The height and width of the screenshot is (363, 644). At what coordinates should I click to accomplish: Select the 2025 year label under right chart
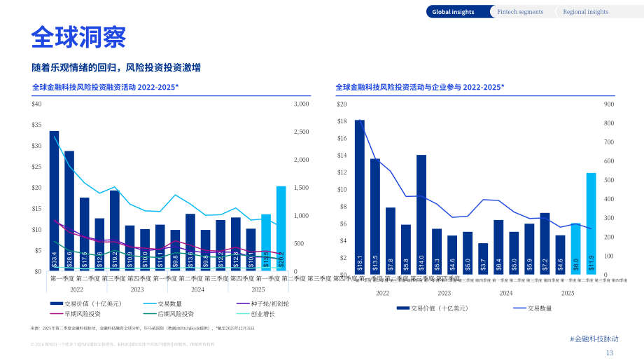coord(568,293)
